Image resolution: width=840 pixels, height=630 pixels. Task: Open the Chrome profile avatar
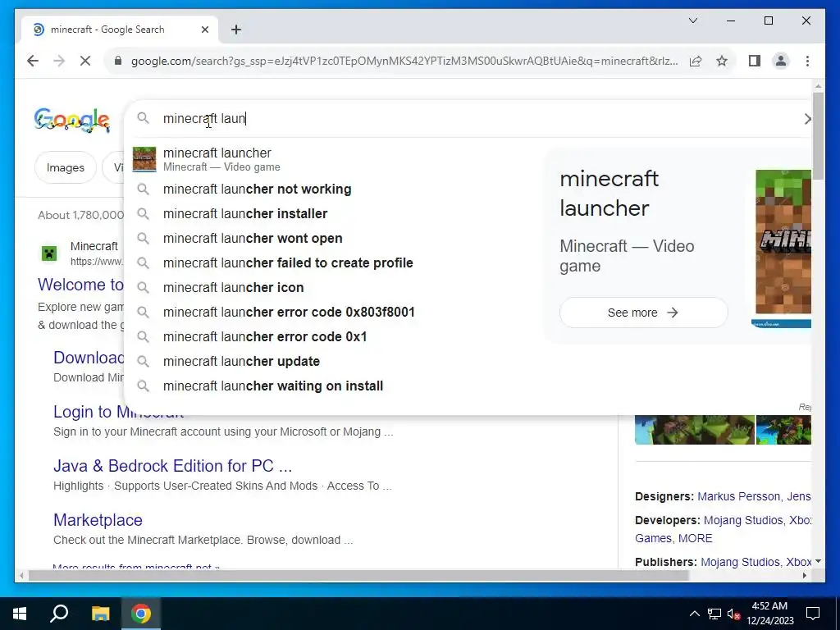(781, 61)
